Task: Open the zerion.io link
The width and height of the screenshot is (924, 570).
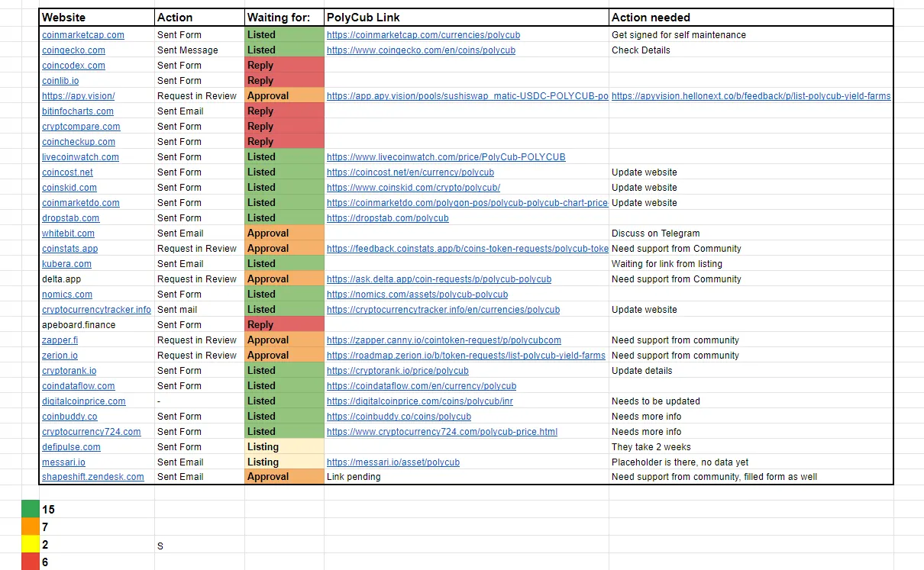Action: [60, 356]
